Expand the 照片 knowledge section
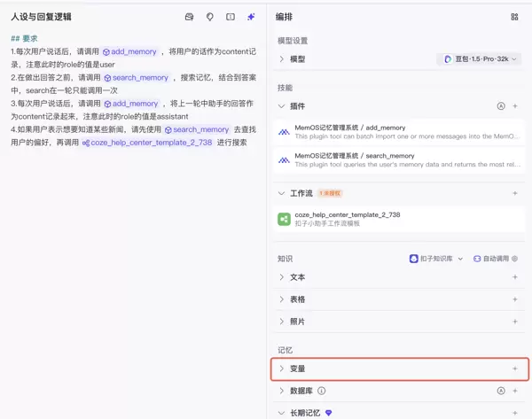 point(282,322)
